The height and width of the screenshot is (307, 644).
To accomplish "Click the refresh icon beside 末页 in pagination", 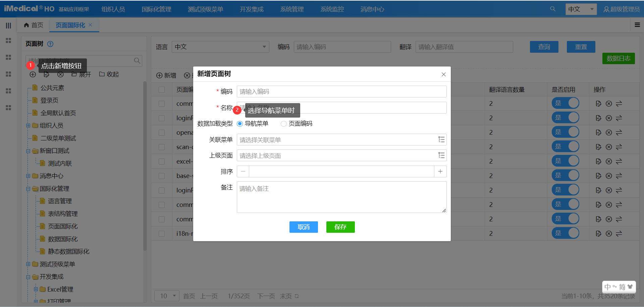I will (x=297, y=296).
